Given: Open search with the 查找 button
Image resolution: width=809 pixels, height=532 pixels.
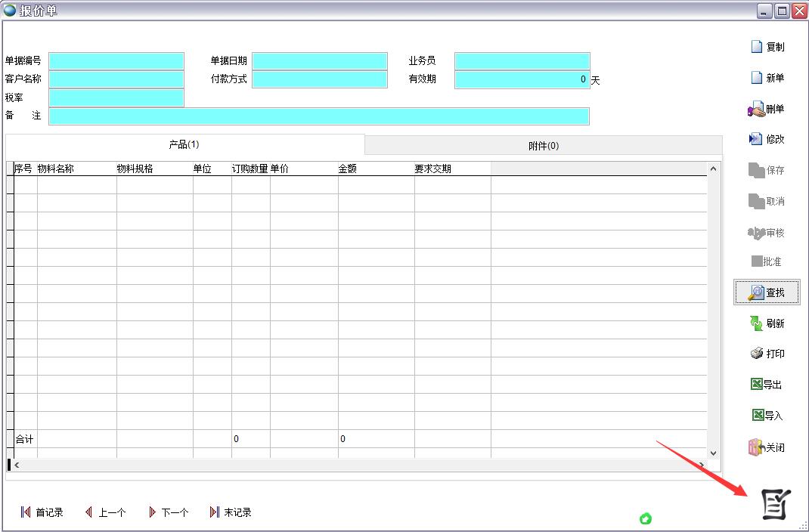Looking at the screenshot, I should click(x=767, y=292).
